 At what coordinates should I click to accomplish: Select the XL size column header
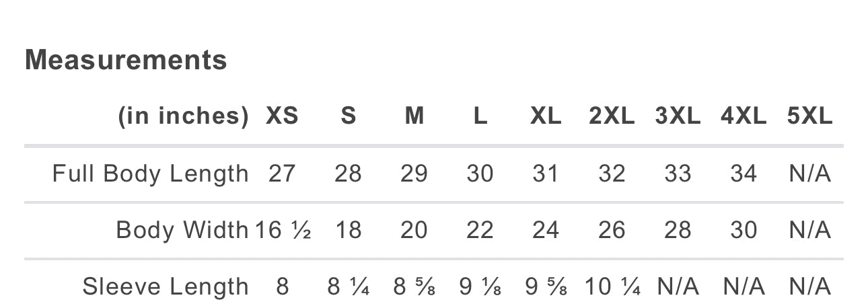pyautogui.click(x=546, y=117)
